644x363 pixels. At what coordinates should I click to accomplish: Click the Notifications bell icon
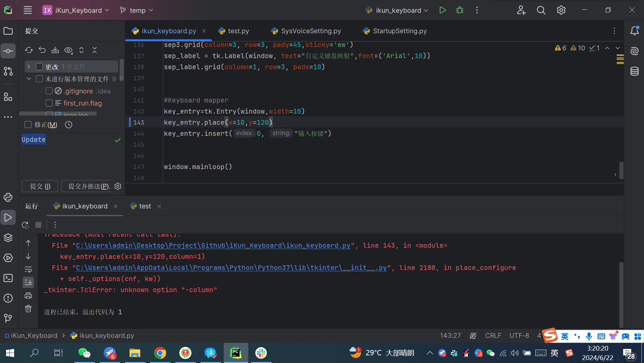pos(634,31)
